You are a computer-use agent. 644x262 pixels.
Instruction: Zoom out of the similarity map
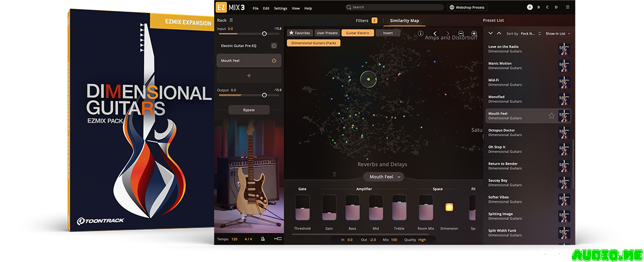(461, 33)
